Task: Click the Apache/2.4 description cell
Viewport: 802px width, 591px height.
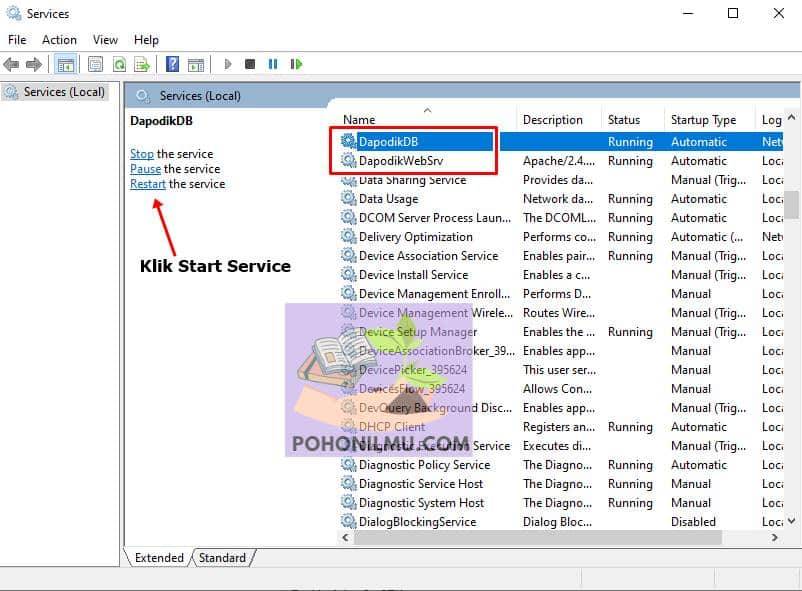Action: [x=559, y=161]
